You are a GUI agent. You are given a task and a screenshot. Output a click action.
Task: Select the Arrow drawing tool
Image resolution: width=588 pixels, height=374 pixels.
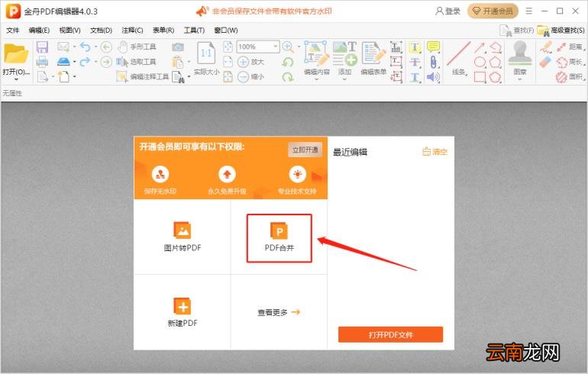[480, 47]
